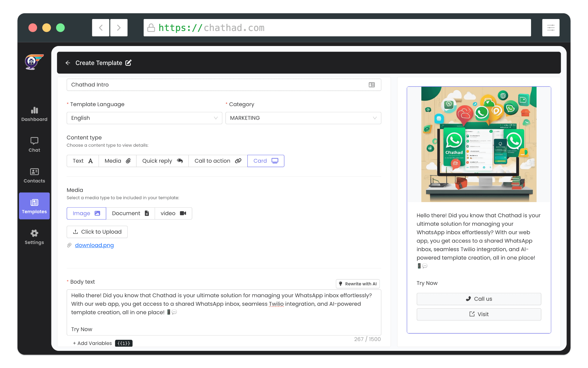Screen dimensions: 588x368
Task: Click the card icon in the template name field
Action: tap(371, 85)
